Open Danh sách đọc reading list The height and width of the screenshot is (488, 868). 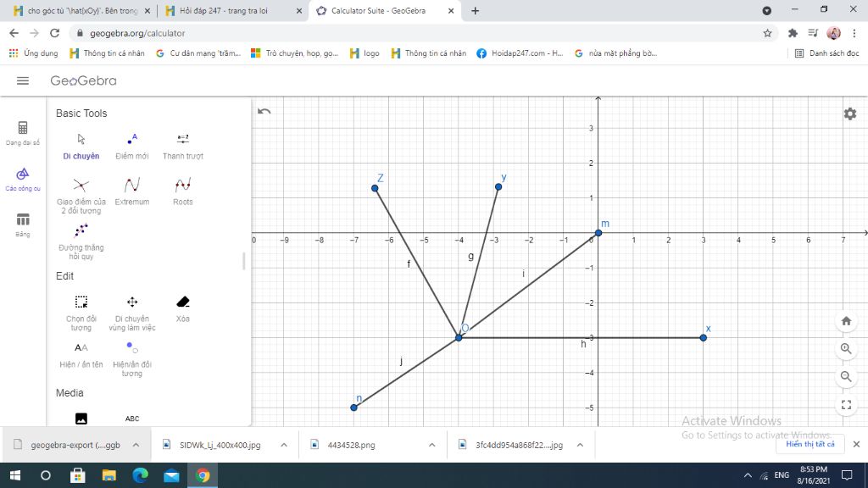(x=826, y=53)
